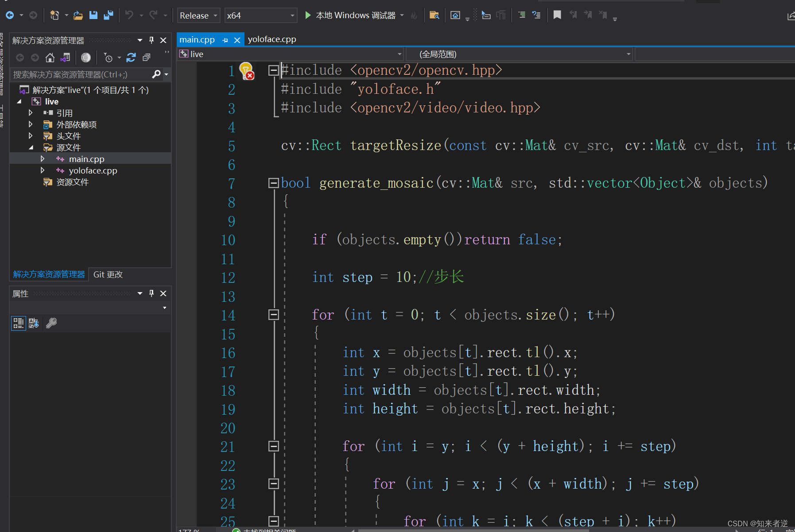Select the 资源文件 folder
Screen dimensions: 795x532
click(x=66, y=182)
